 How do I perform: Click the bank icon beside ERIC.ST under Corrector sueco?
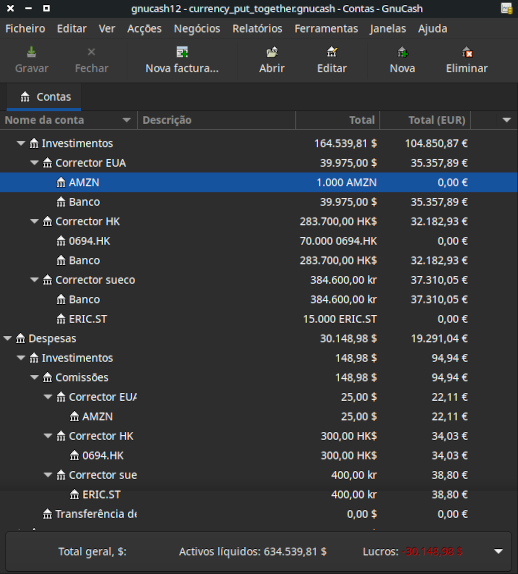pyautogui.click(x=61, y=319)
